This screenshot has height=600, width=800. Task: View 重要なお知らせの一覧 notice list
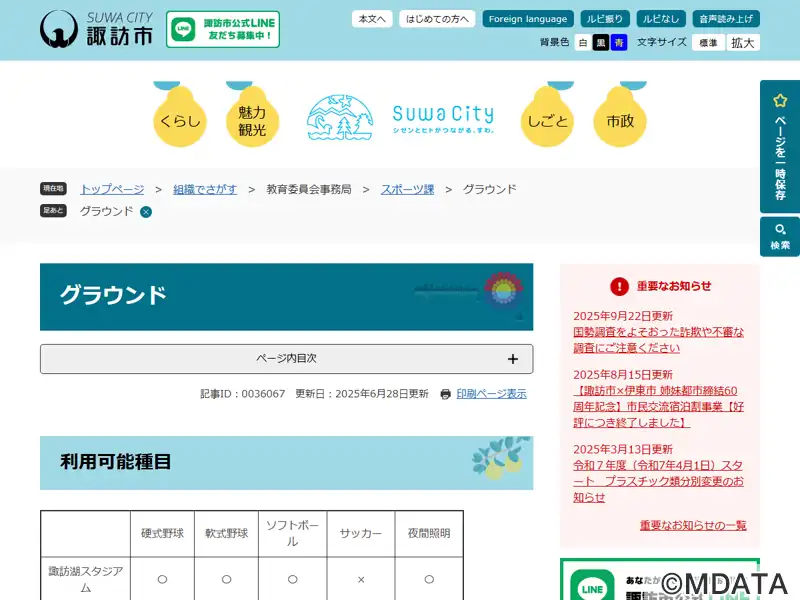pos(693,525)
